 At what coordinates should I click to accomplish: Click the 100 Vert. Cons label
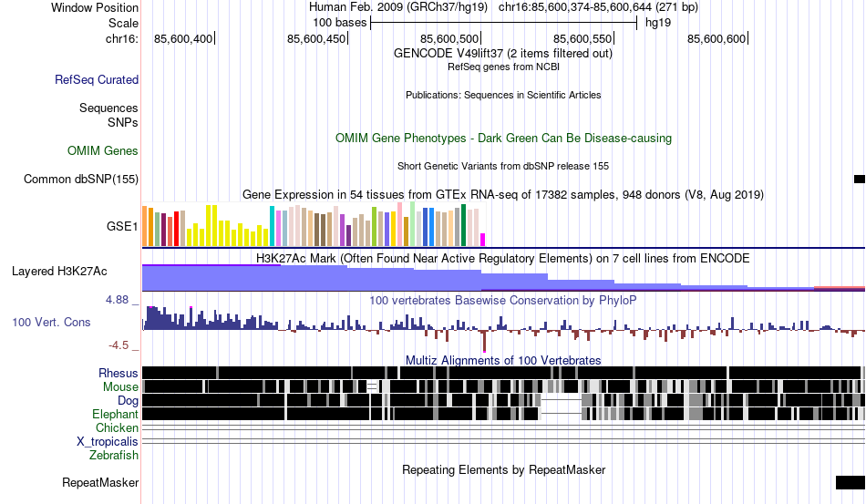click(x=51, y=323)
